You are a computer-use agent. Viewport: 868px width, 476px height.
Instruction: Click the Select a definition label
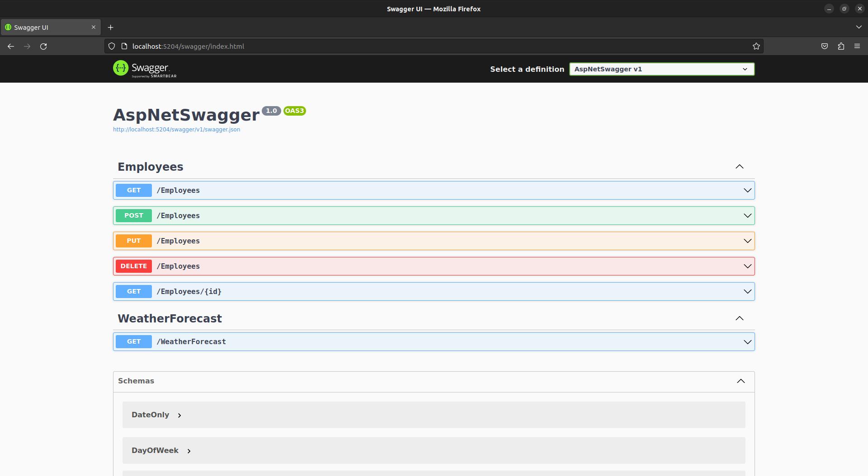click(x=527, y=69)
